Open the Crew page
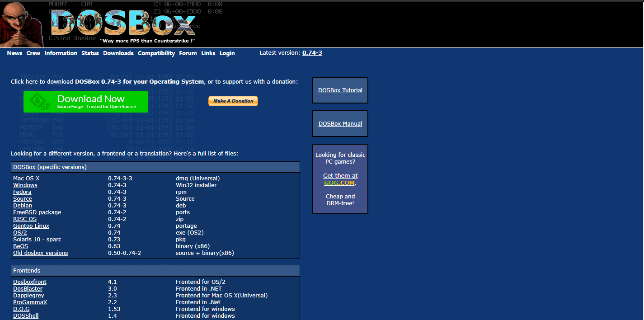The height and width of the screenshot is (320, 644). [x=33, y=53]
